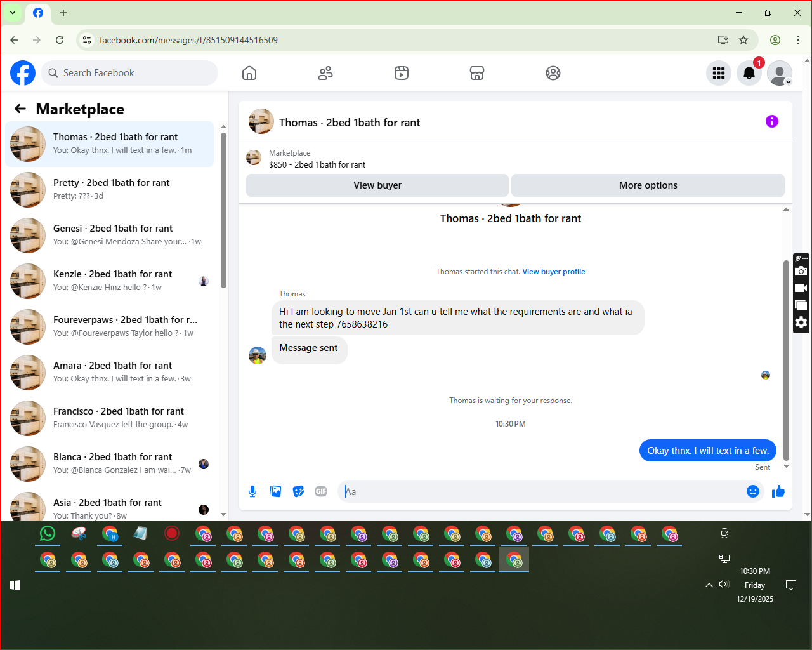Open Video/Reels icon in top navigation
Image resolution: width=812 pixels, height=650 pixels.
click(402, 73)
